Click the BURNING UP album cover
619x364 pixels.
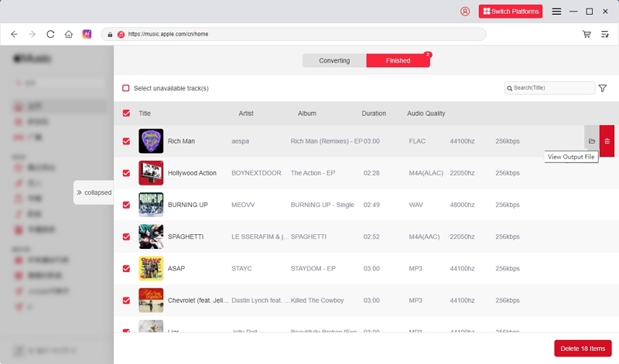coord(151,205)
